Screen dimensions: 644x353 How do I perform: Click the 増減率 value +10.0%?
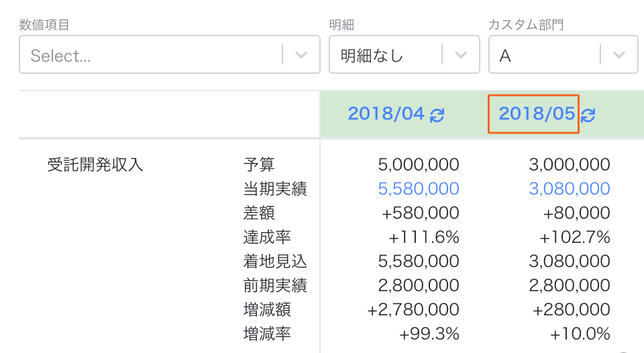click(580, 334)
